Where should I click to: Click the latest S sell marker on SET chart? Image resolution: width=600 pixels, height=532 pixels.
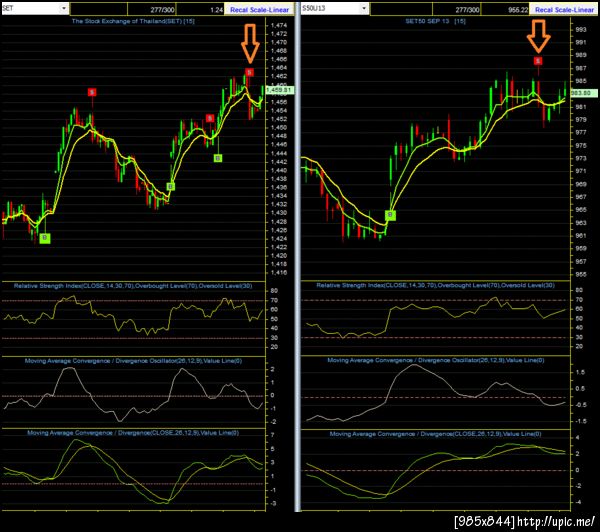point(249,72)
